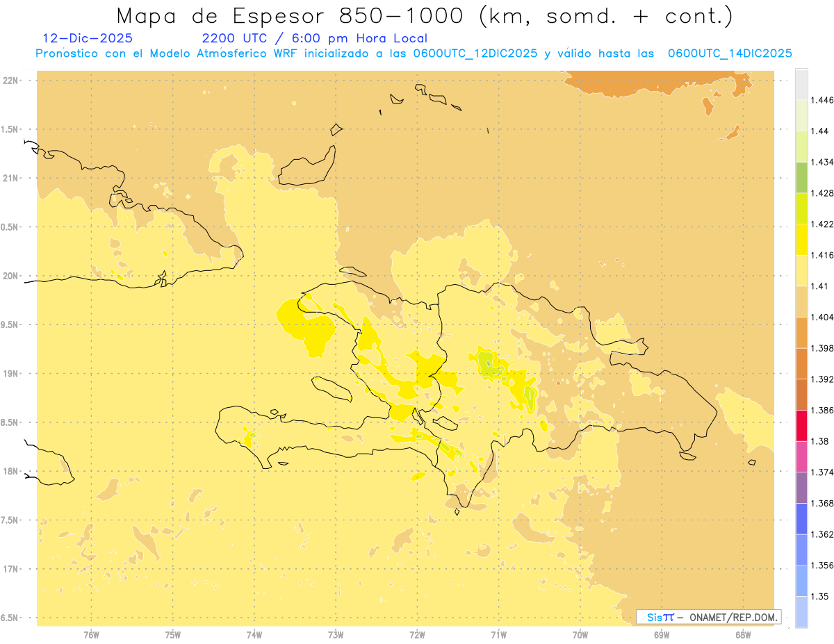Click the '69W' longitude label
Screen dimensions: 834x644
(x=662, y=635)
